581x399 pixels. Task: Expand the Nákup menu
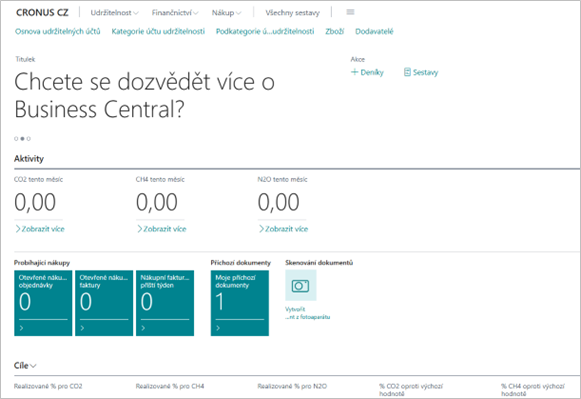(x=226, y=13)
